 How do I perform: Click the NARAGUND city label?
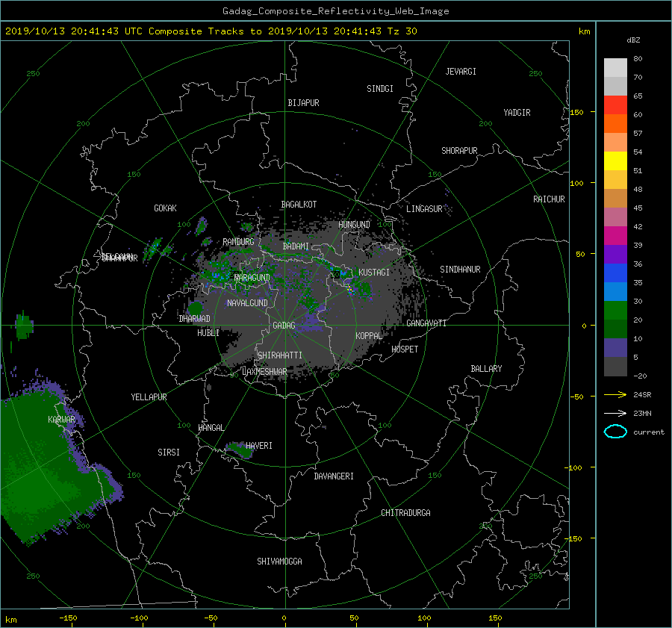(252, 277)
